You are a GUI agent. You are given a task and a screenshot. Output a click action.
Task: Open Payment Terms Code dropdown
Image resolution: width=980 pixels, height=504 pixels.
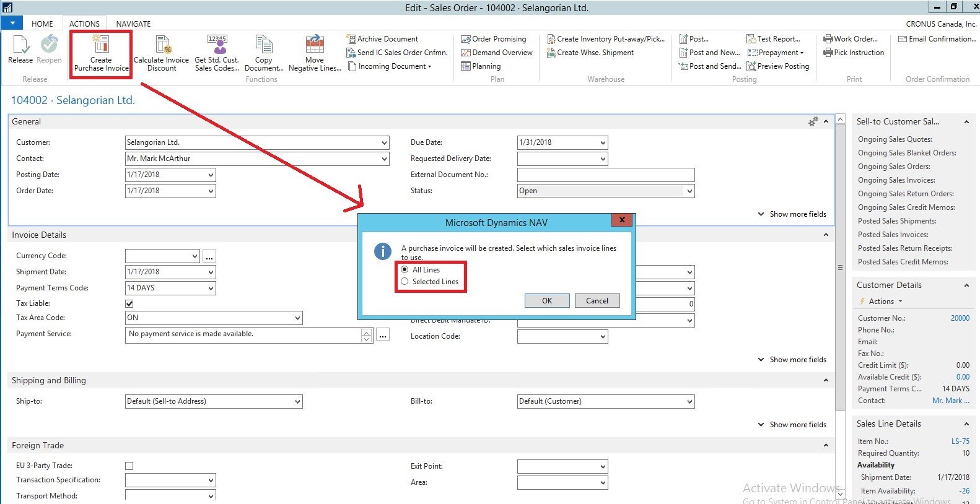pyautogui.click(x=211, y=288)
